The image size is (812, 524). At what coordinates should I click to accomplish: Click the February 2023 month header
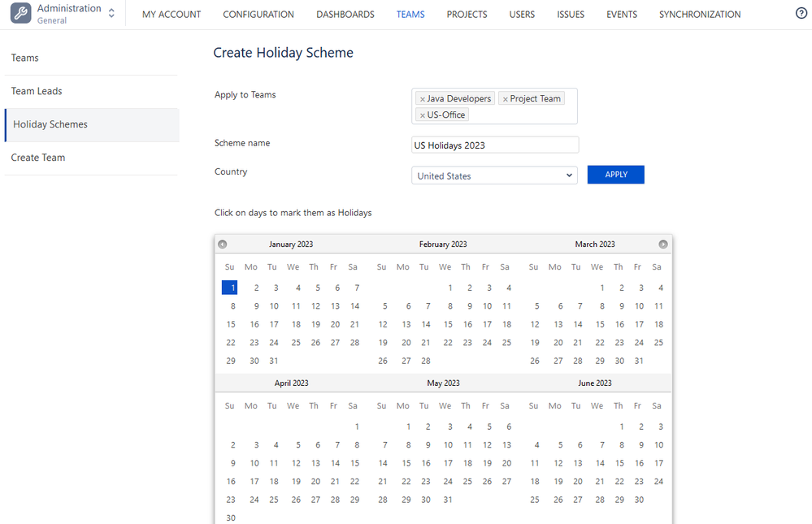click(x=443, y=245)
